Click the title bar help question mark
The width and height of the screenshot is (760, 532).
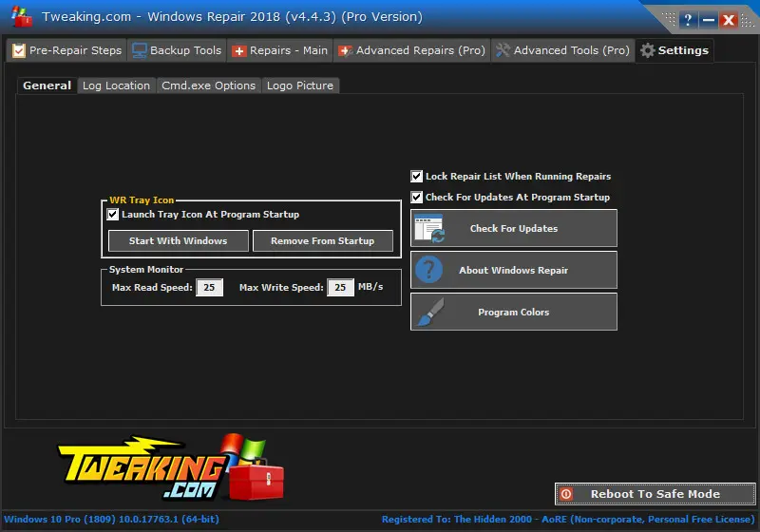coord(688,20)
